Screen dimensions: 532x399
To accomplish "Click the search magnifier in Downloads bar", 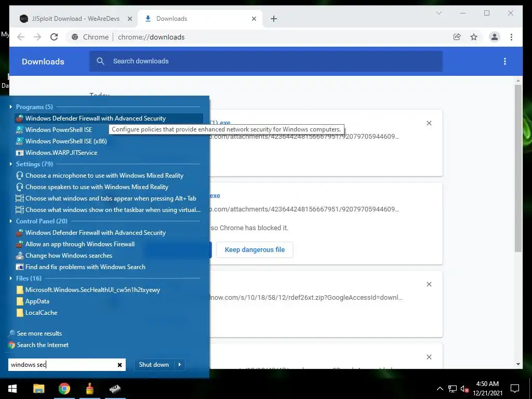I will 100,61.
